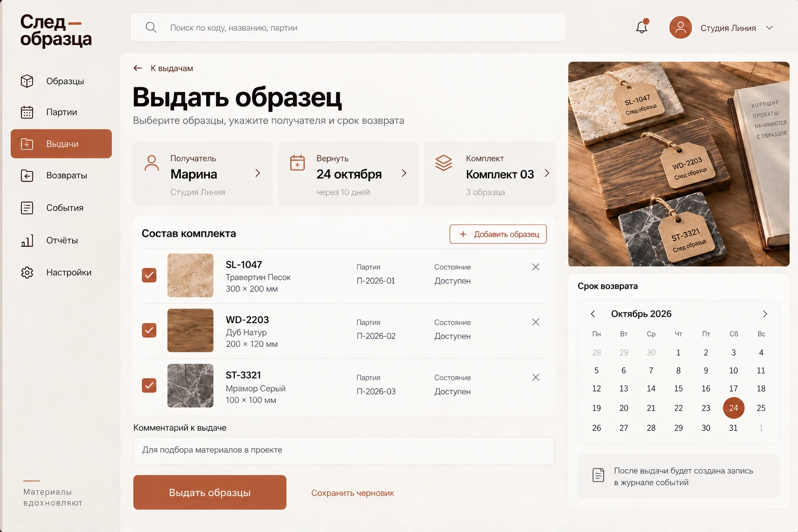Open Отчёты in the sidebar menu
Image resolution: width=798 pixels, height=532 pixels.
[61, 240]
